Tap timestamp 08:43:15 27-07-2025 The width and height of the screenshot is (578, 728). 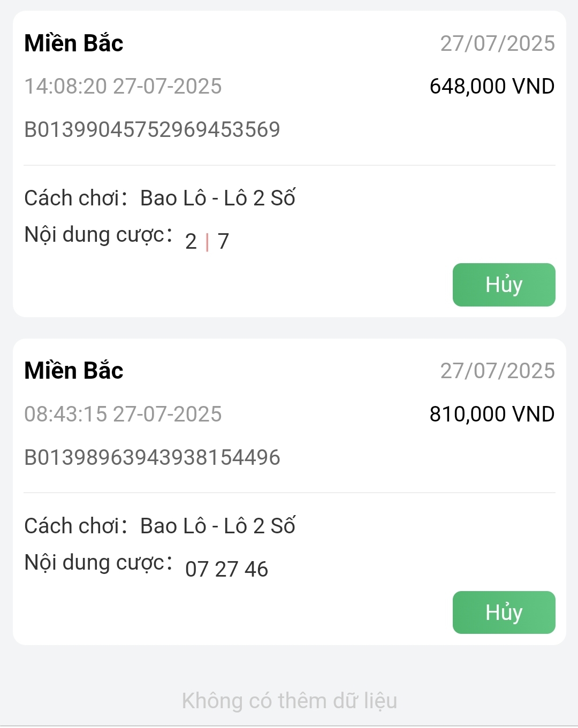(123, 414)
